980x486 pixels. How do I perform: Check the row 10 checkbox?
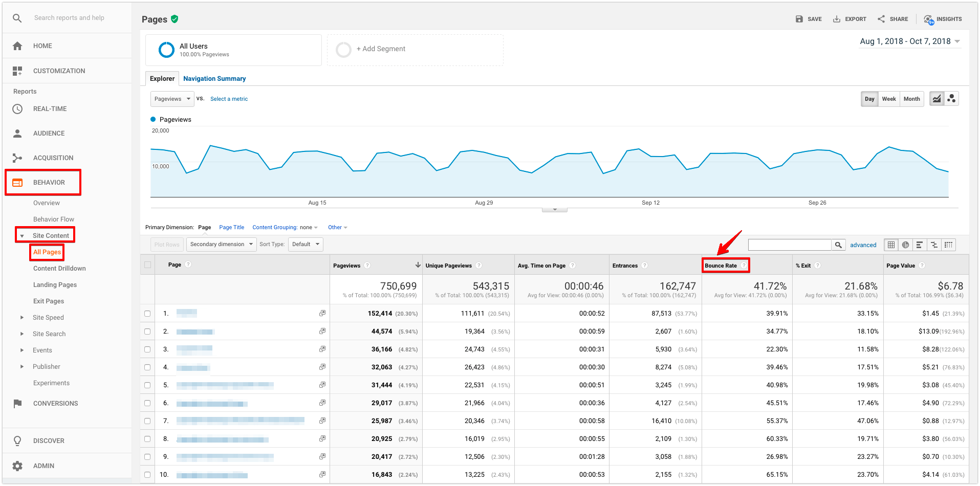click(x=147, y=475)
